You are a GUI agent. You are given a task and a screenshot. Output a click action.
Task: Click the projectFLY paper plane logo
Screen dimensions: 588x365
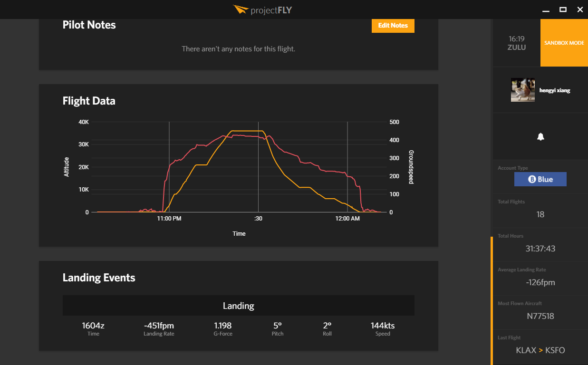(x=241, y=10)
